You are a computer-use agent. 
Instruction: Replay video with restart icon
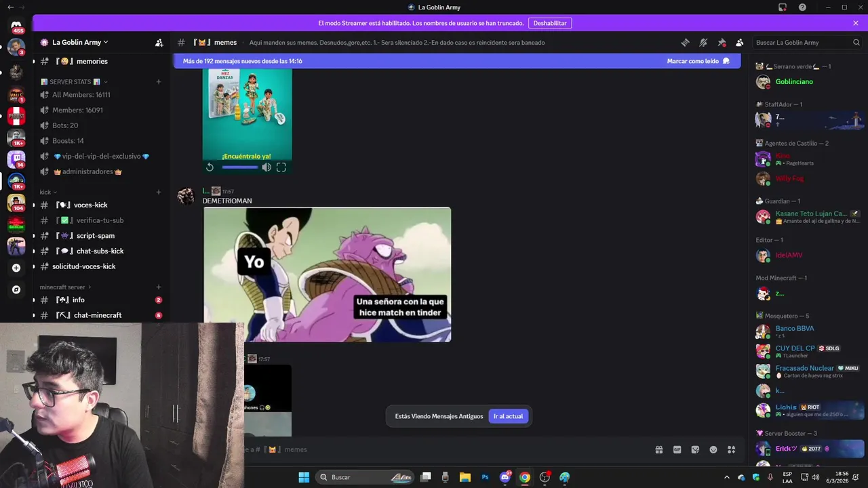[210, 167]
